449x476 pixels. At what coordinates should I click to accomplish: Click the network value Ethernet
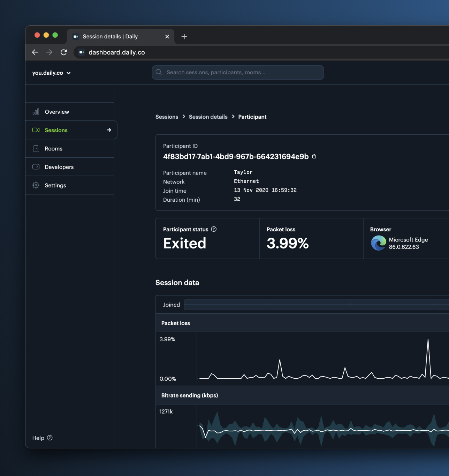tap(246, 181)
